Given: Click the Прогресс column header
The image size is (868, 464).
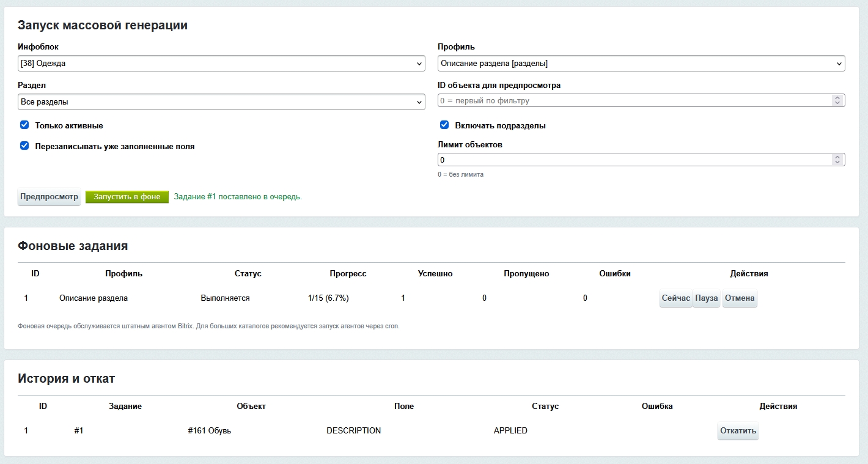Looking at the screenshot, I should point(348,274).
